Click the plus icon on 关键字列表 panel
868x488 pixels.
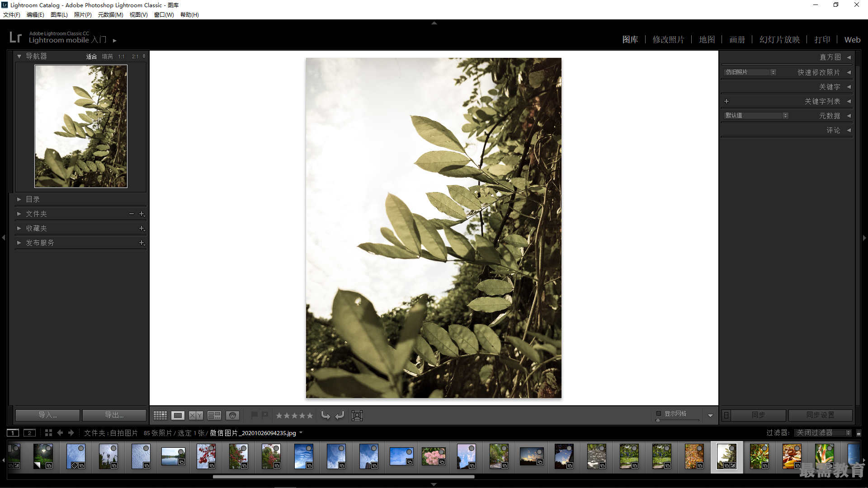(x=726, y=101)
